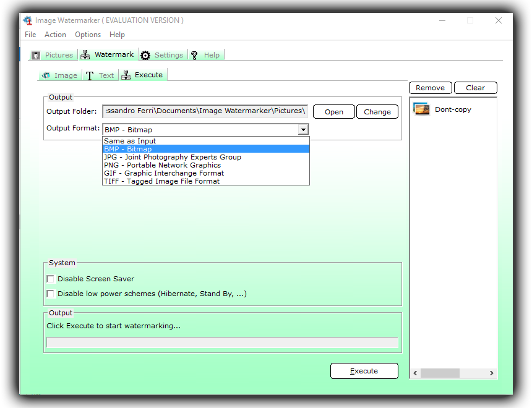Click the watermarking progress bar

click(x=222, y=342)
